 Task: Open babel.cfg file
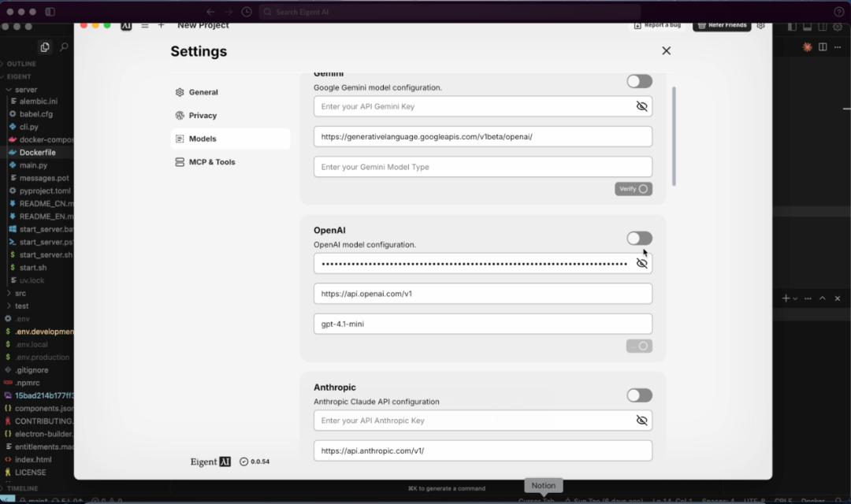tap(35, 114)
